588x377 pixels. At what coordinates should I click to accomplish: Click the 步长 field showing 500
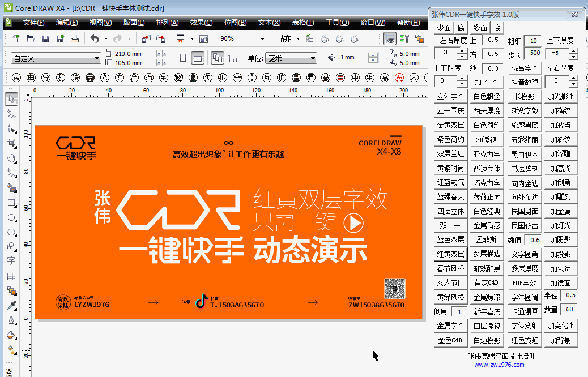click(533, 54)
